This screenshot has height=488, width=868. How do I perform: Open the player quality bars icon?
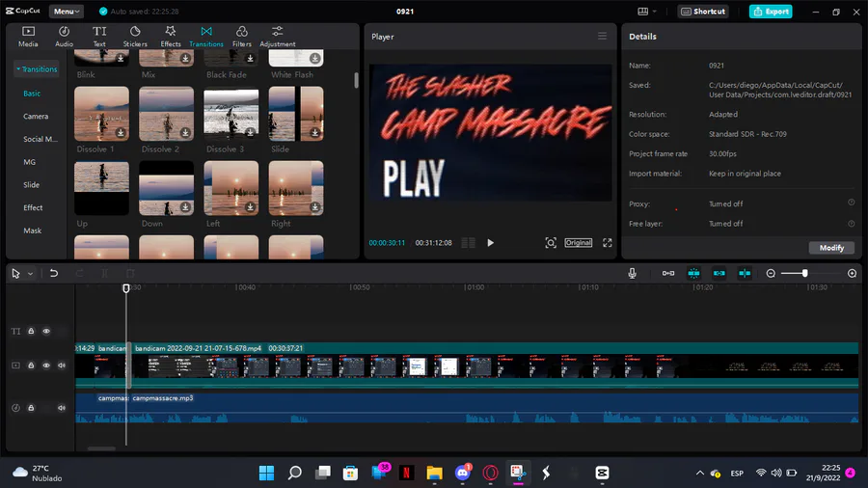tap(469, 242)
